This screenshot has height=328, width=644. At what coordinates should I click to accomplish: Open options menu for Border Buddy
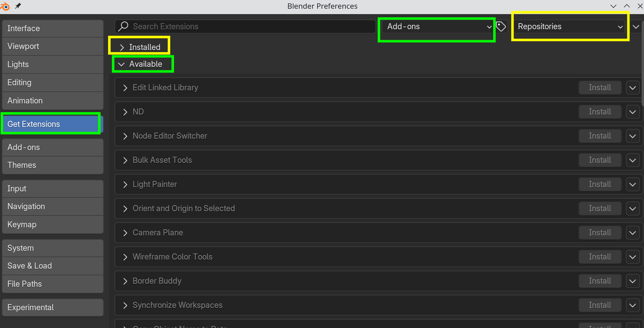coord(633,281)
